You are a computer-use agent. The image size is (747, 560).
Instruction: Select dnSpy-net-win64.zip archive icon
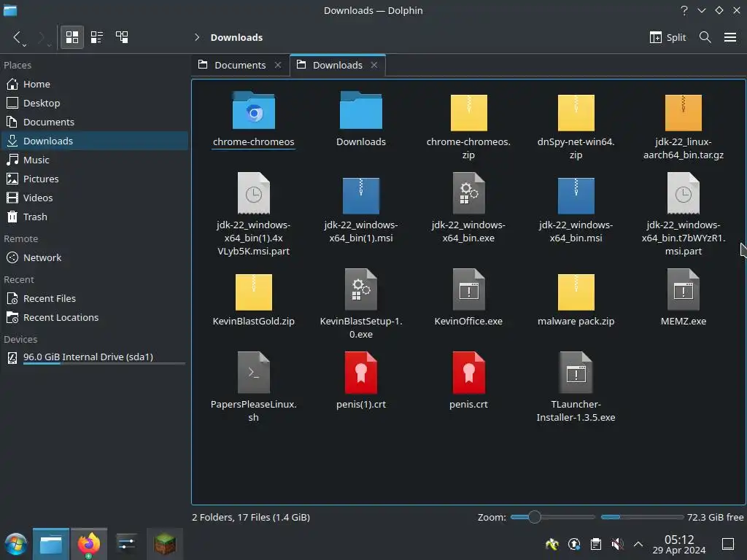tap(576, 112)
